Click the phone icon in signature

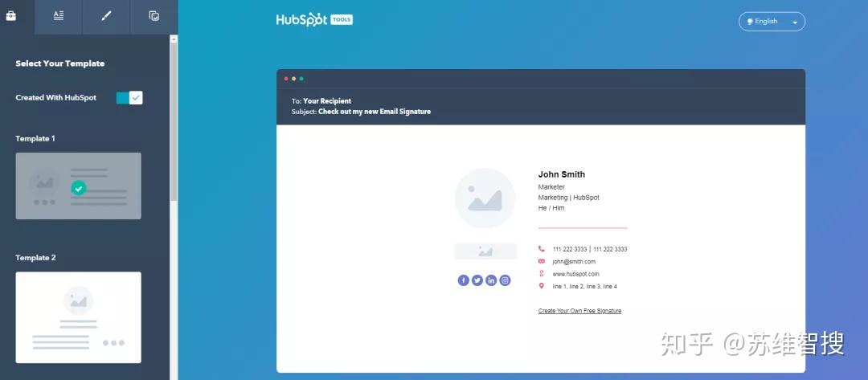point(542,249)
